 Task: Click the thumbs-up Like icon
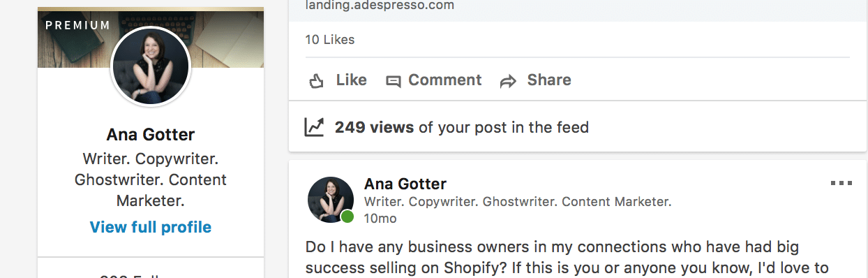click(x=317, y=81)
